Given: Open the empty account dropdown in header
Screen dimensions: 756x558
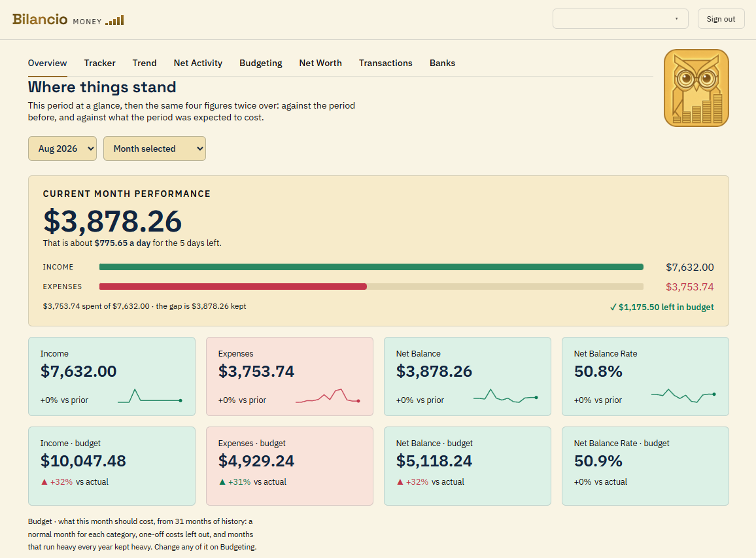Looking at the screenshot, I should pos(620,19).
